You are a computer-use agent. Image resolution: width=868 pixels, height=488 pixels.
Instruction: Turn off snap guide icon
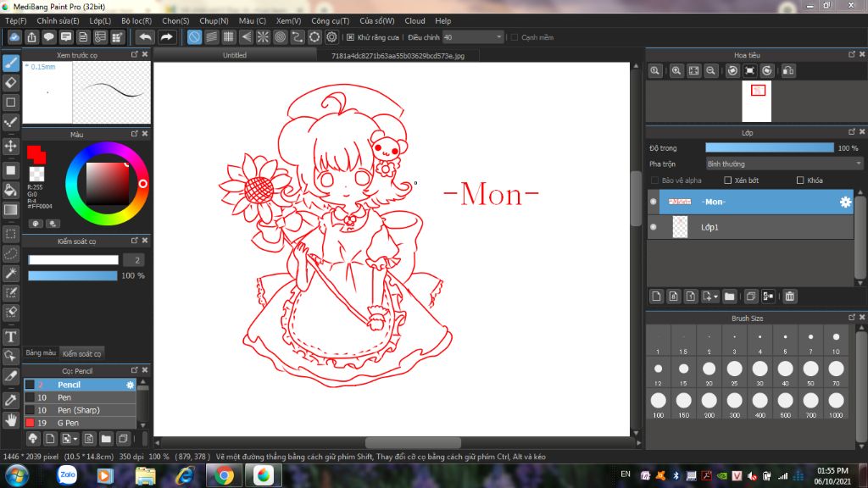194,37
